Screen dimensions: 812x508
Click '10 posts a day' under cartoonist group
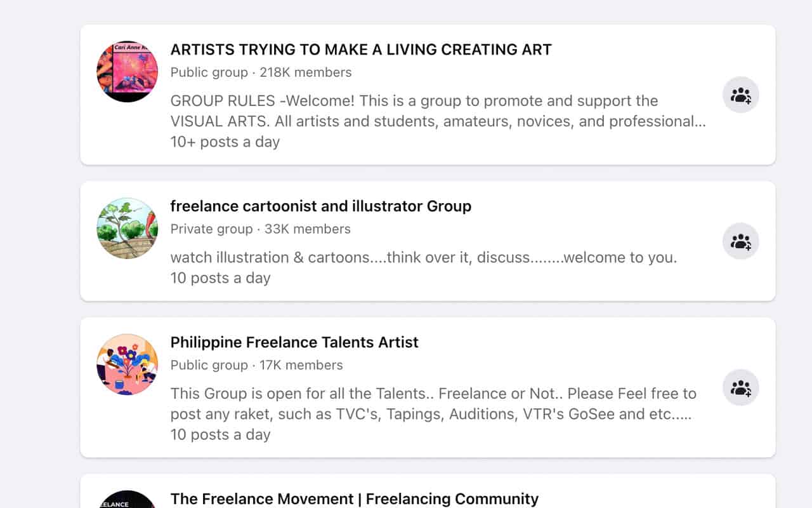(220, 278)
